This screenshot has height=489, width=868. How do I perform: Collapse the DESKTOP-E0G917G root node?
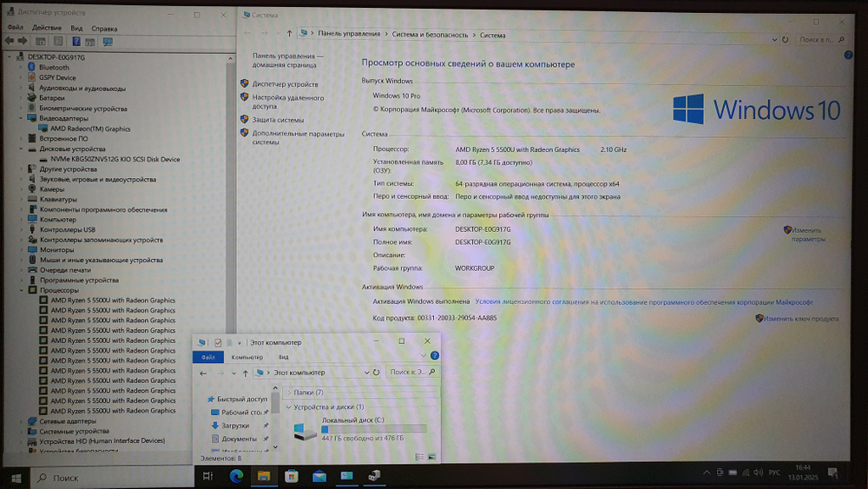(x=10, y=56)
